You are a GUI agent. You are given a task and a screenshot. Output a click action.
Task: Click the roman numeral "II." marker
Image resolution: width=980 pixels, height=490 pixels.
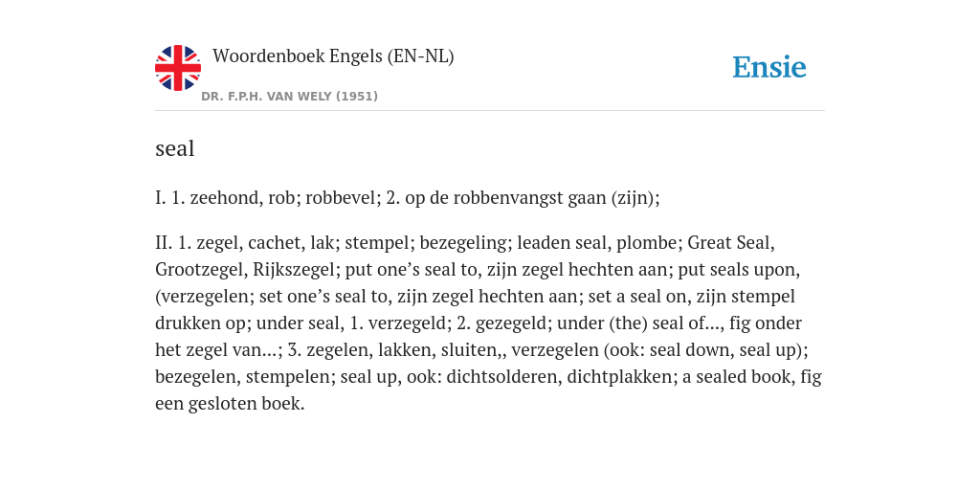164,242
